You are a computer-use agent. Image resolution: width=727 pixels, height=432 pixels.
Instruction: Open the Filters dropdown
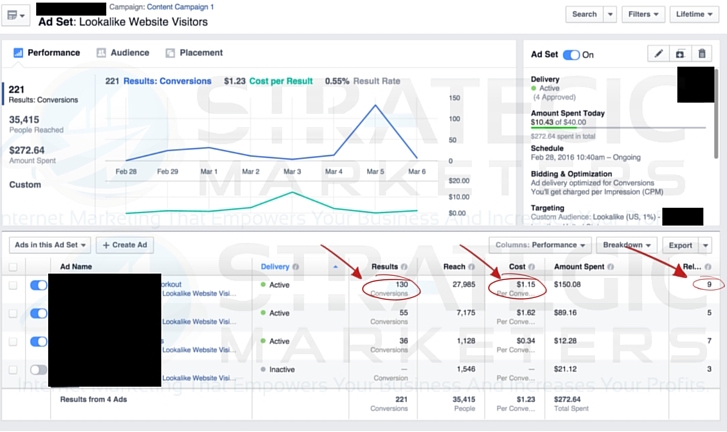[643, 14]
